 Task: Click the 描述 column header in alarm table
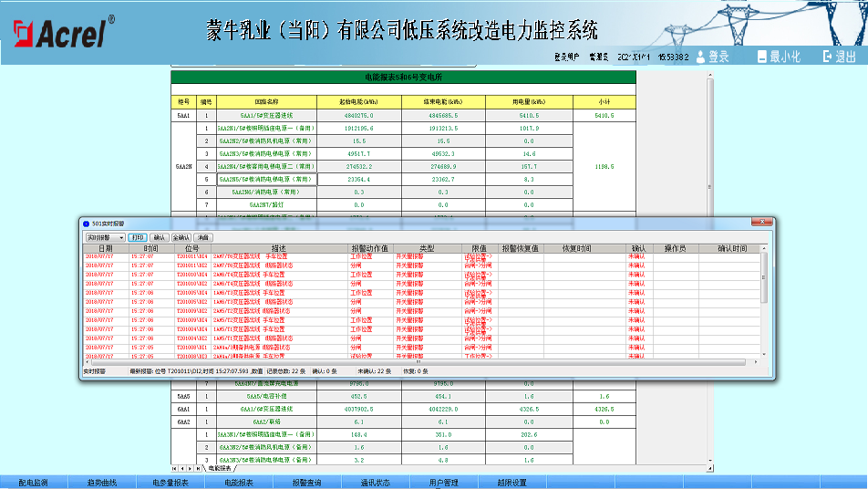[278, 248]
